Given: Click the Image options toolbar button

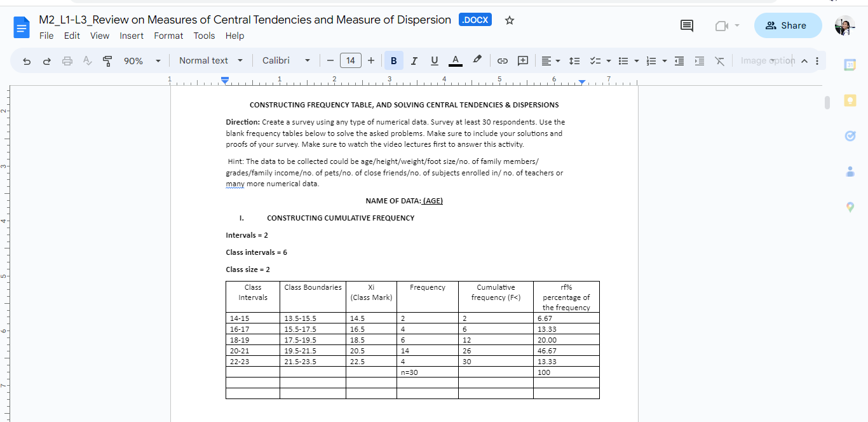Looking at the screenshot, I should pyautogui.click(x=768, y=61).
